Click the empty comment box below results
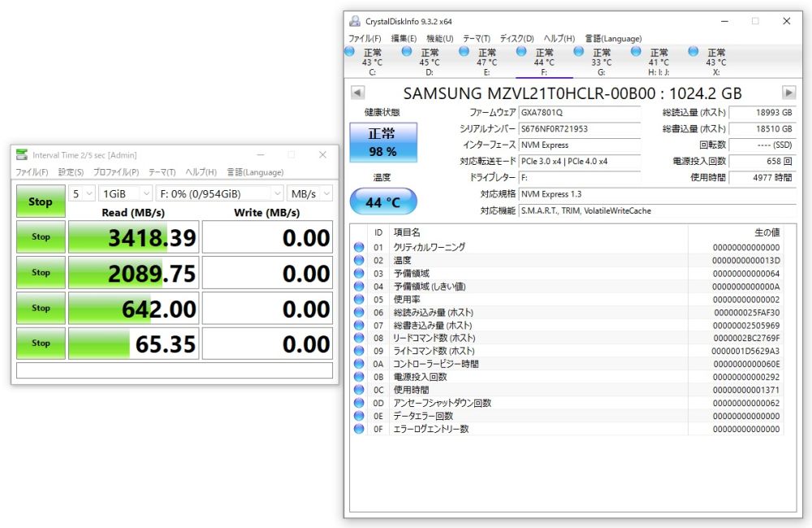The width and height of the screenshot is (812, 528). point(175,370)
